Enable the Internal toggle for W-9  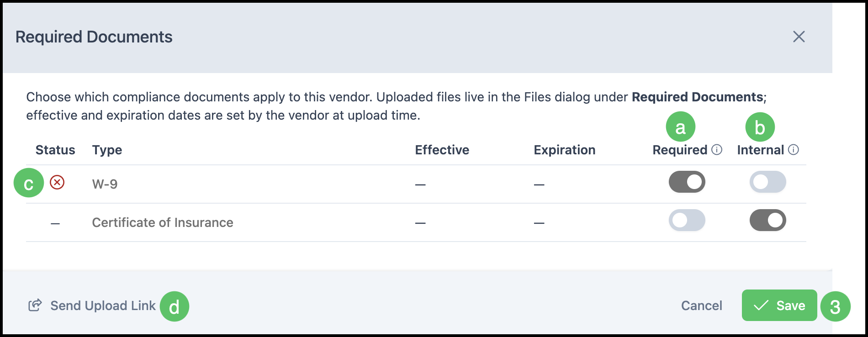coord(767,182)
